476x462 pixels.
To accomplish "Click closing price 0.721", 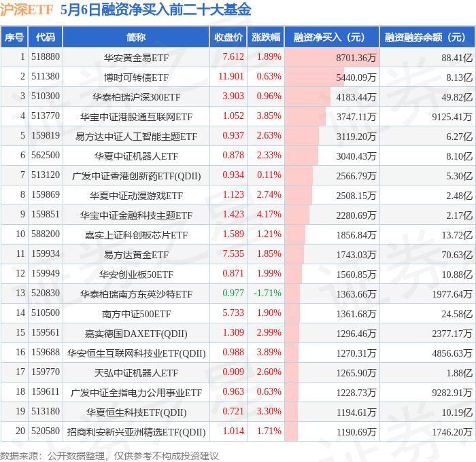I will (x=233, y=411).
